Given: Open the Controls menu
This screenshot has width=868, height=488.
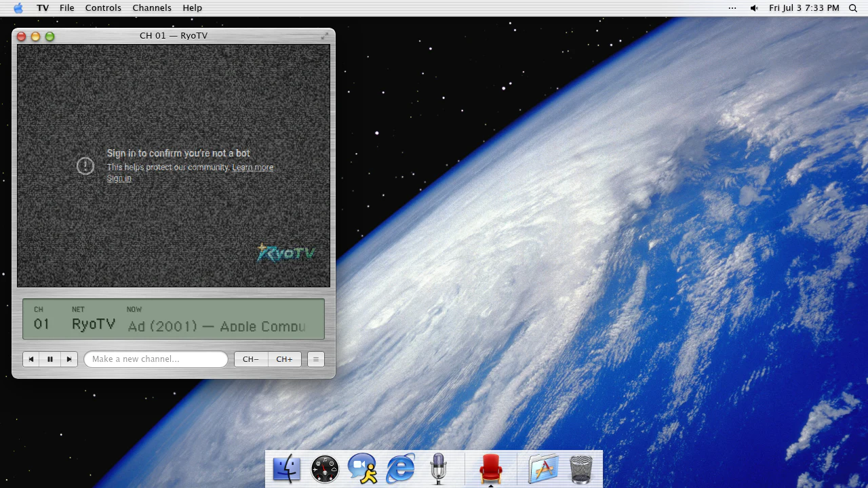Looking at the screenshot, I should point(103,8).
